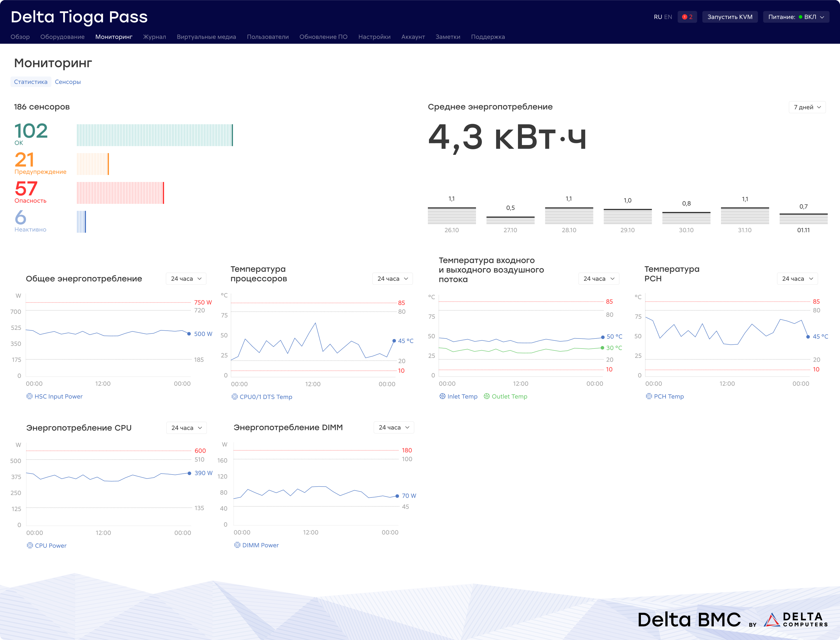Screen dimensions: 840x640
Task: Open the Журнал menu item
Action: pos(154,37)
